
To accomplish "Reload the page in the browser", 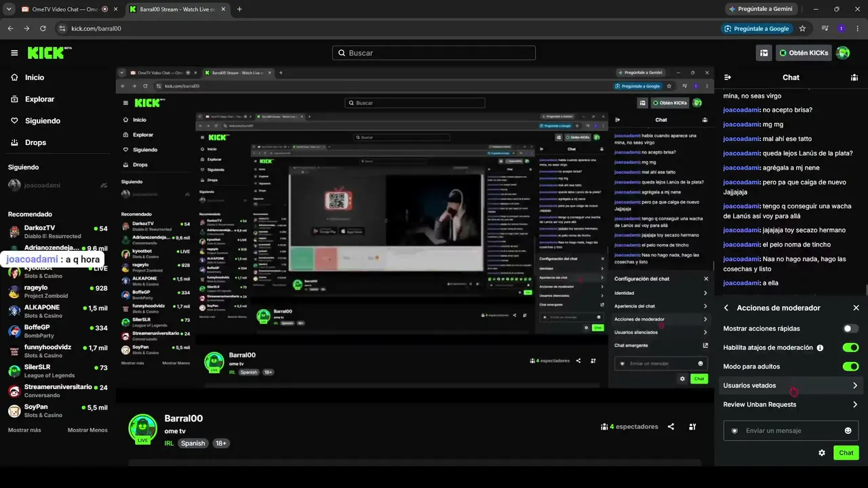I will pos(43,28).
